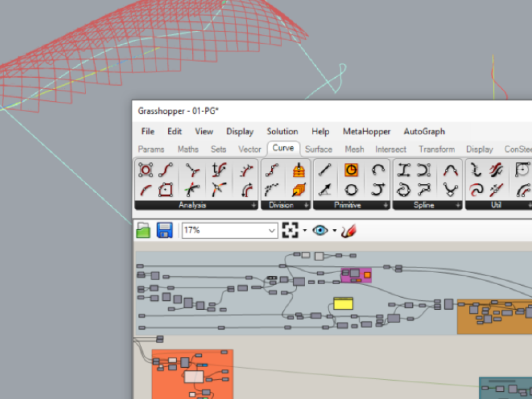
Task: Switch to the Intersect tab
Action: point(391,149)
